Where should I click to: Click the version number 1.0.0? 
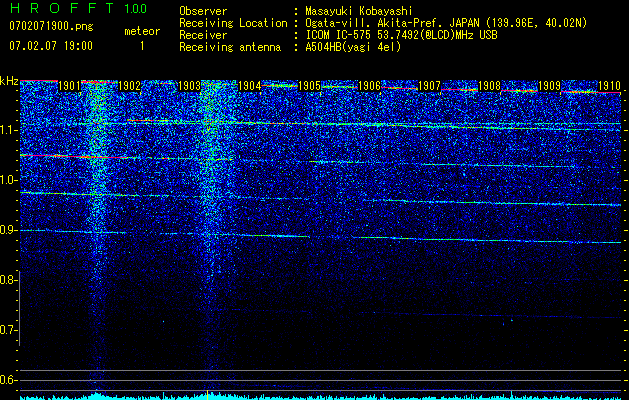[x=135, y=8]
